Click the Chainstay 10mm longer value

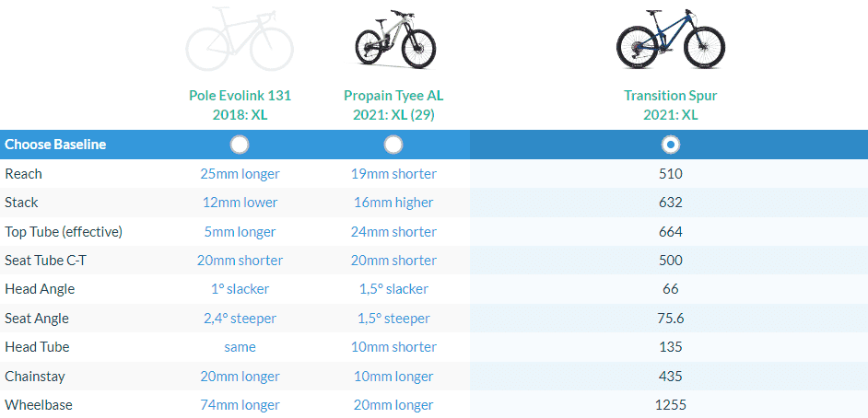point(393,376)
